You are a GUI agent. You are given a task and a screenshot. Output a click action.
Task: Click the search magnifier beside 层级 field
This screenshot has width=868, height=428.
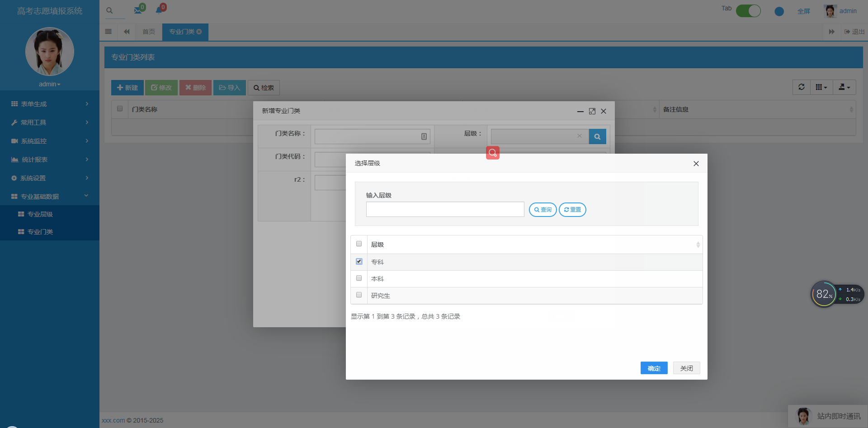597,136
